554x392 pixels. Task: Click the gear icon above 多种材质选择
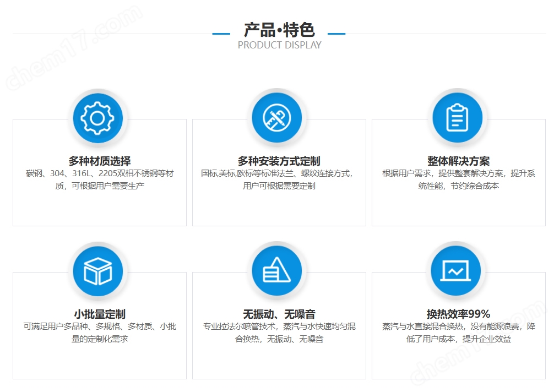[x=97, y=118]
